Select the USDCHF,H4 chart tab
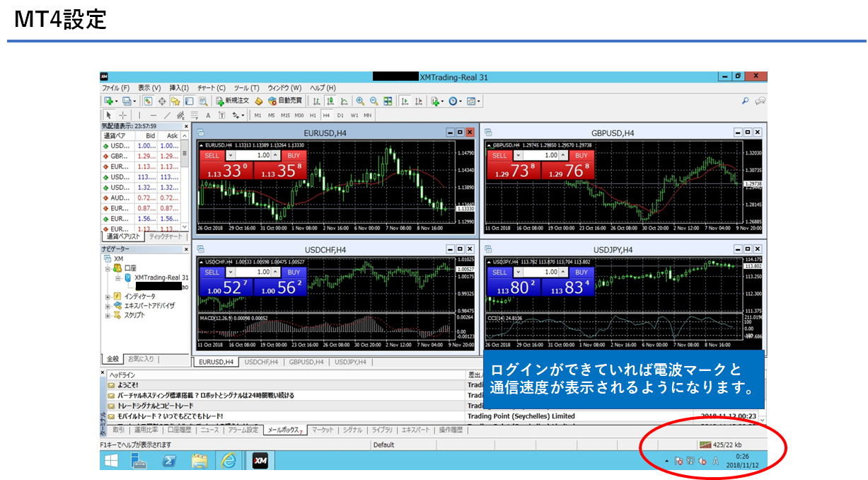This screenshot has height=480, width=868. [x=260, y=362]
